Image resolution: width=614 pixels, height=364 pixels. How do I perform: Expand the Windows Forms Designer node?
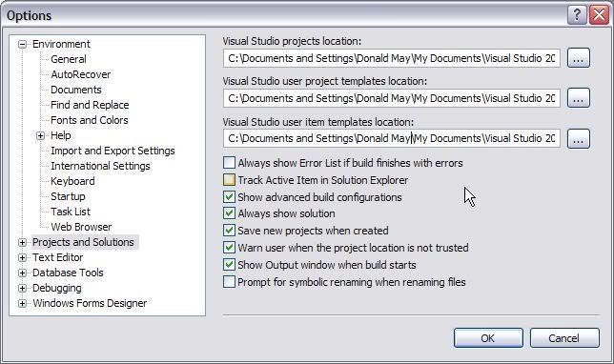pos(22,303)
